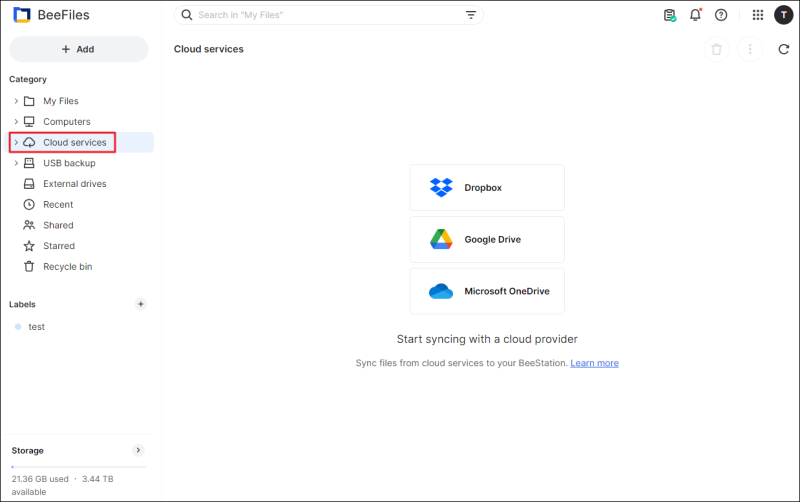Click the storage usage progress bar
The image size is (800, 502).
click(x=79, y=467)
